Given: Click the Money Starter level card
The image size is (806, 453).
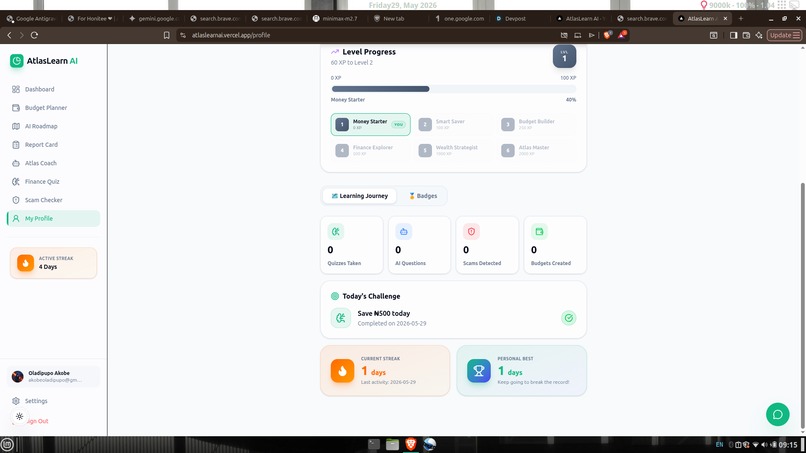Looking at the screenshot, I should tap(371, 124).
